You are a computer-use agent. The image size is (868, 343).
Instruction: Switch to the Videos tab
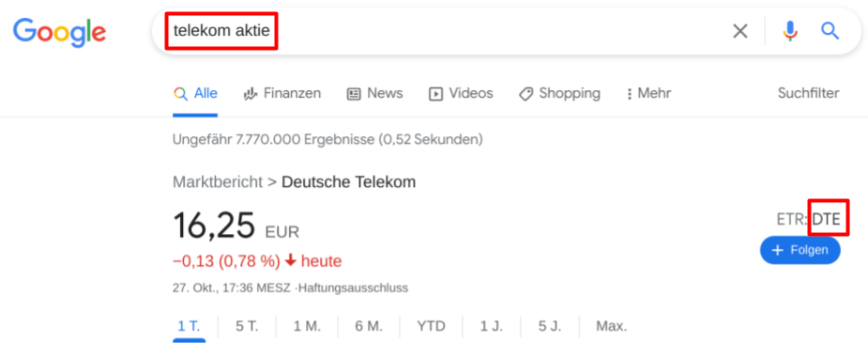tap(461, 94)
